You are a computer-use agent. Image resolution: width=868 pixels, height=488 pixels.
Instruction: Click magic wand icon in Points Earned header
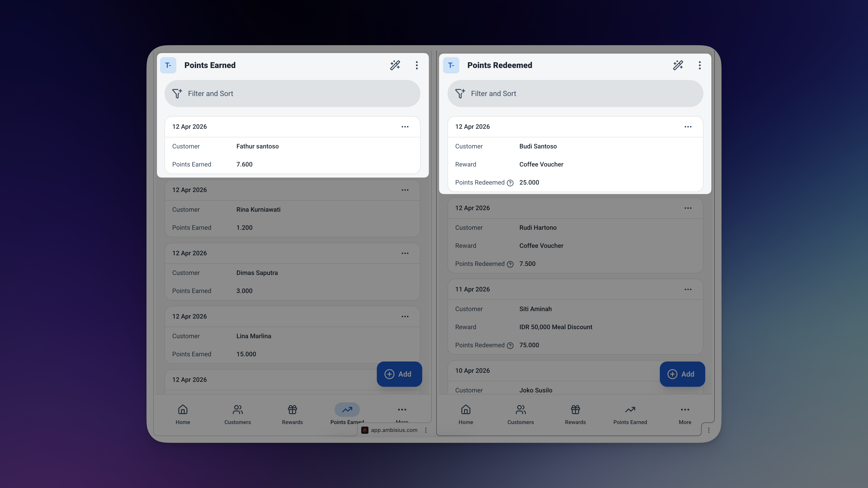click(x=395, y=65)
